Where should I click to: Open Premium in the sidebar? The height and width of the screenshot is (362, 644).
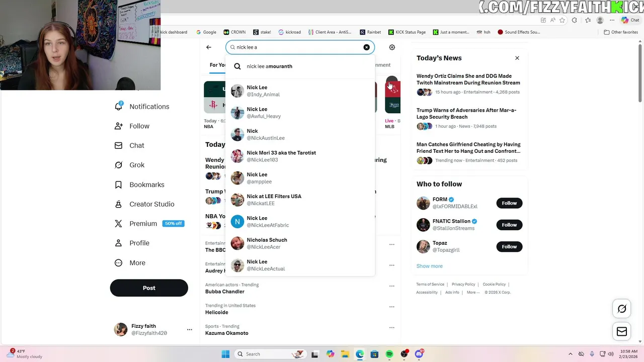136,224
